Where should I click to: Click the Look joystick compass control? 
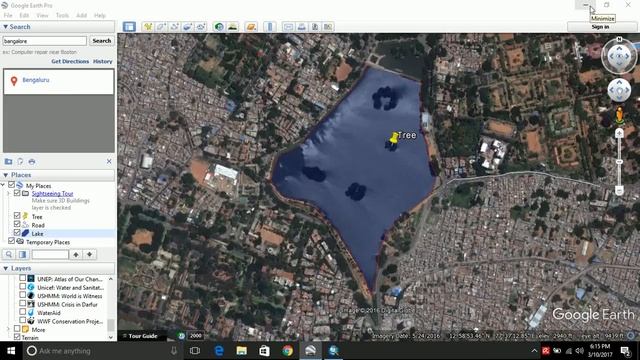(x=619, y=56)
